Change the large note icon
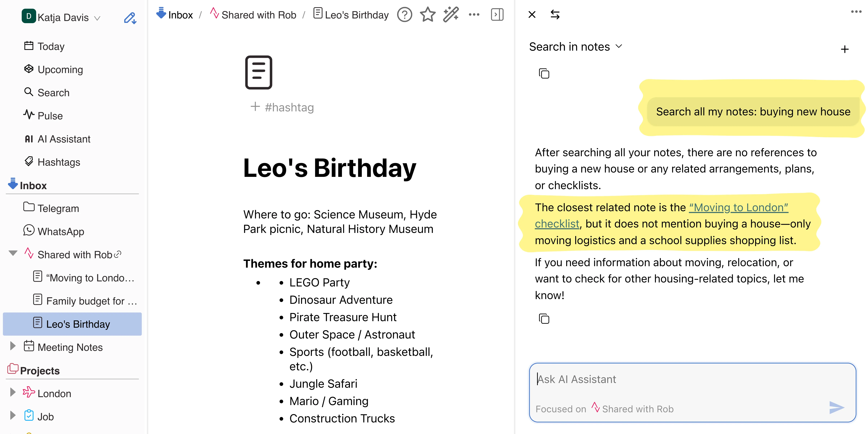This screenshot has height=434, width=868. coord(258,73)
